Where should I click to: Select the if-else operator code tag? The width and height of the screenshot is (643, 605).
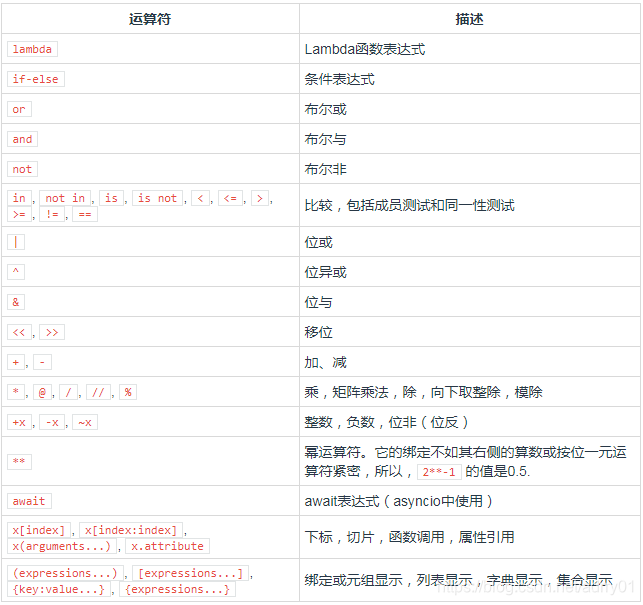(36, 79)
